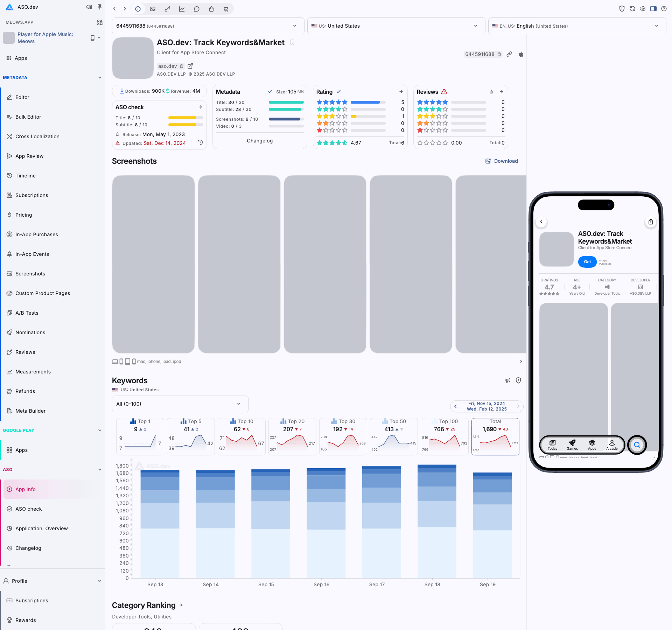Open the shopping cart icon in top toolbar
672x630 pixels.
226,9
